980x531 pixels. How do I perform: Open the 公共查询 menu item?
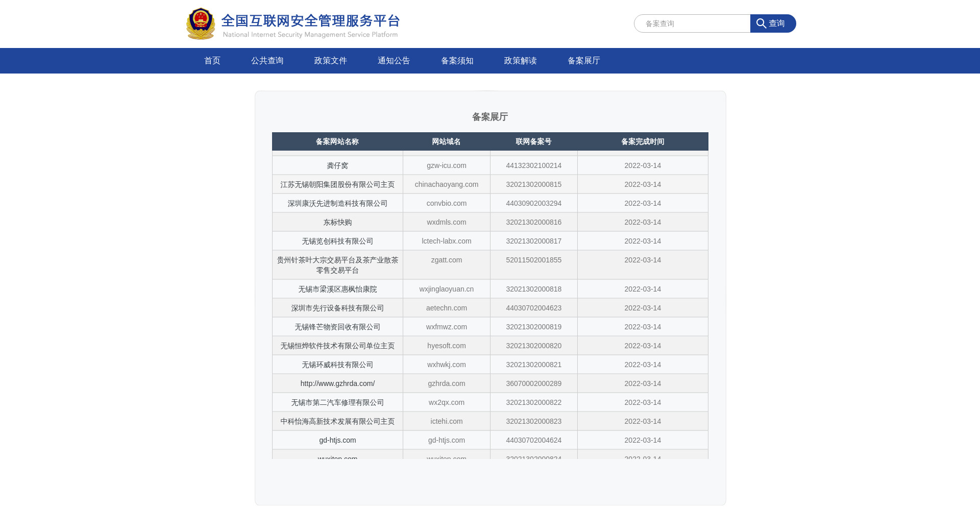tap(267, 61)
